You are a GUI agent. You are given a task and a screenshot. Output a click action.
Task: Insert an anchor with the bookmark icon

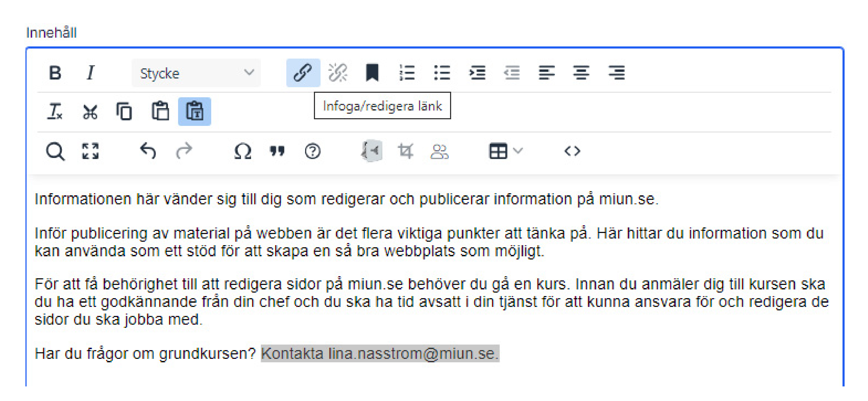[372, 73]
